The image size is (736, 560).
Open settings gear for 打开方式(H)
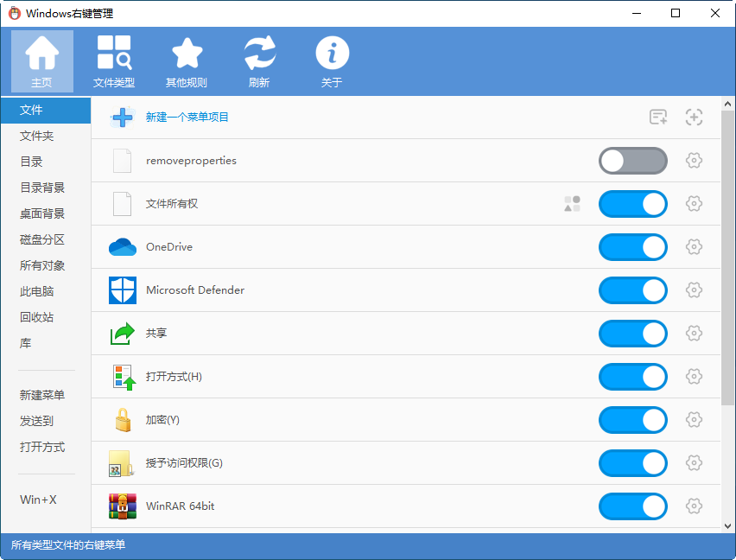coord(694,377)
